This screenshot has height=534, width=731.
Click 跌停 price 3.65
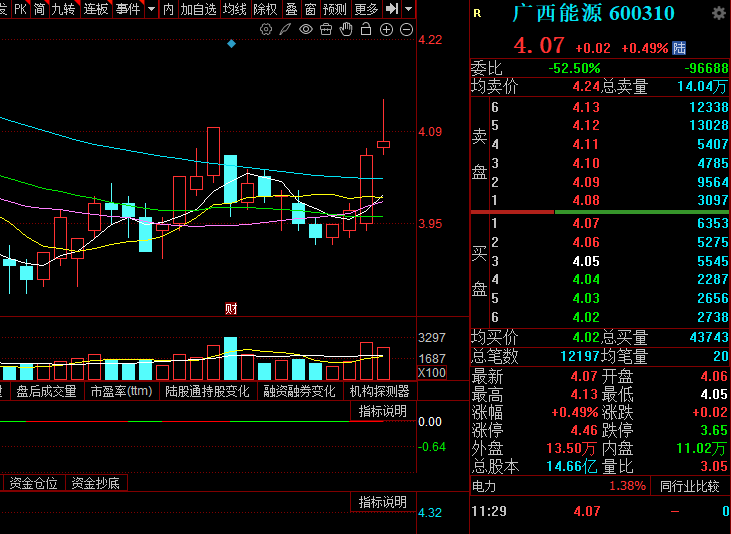714,430
